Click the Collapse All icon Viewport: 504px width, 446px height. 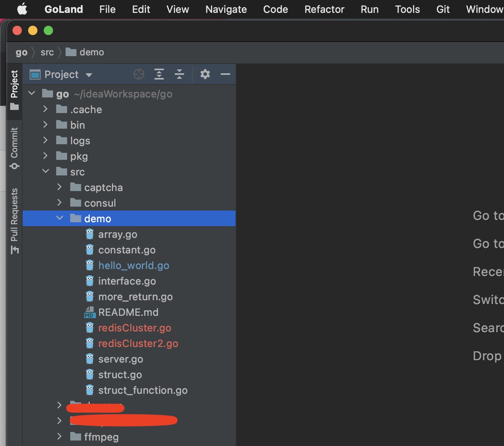(179, 74)
